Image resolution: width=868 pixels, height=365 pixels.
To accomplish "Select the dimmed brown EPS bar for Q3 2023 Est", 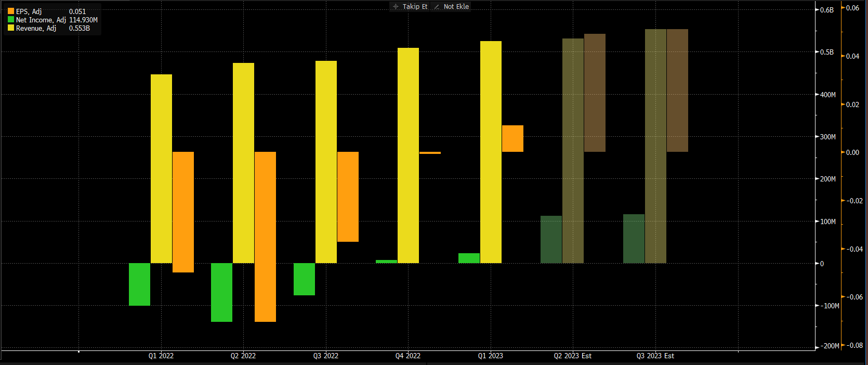I will point(677,90).
